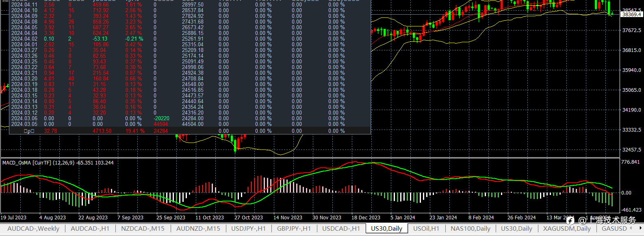Click the total profit 4713.50

[102, 131]
